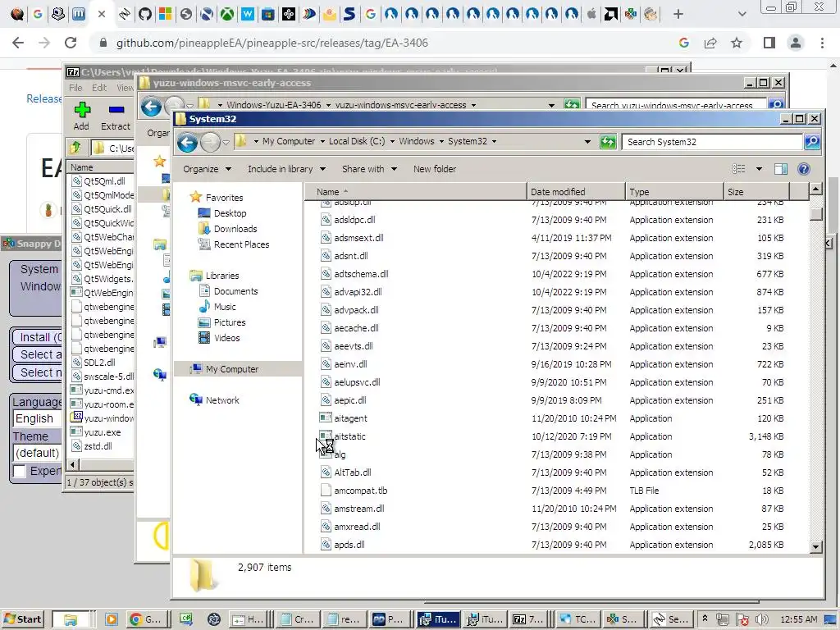Click the volume speaker icon in system tray
The width and height of the screenshot is (840, 630).
coord(761,620)
